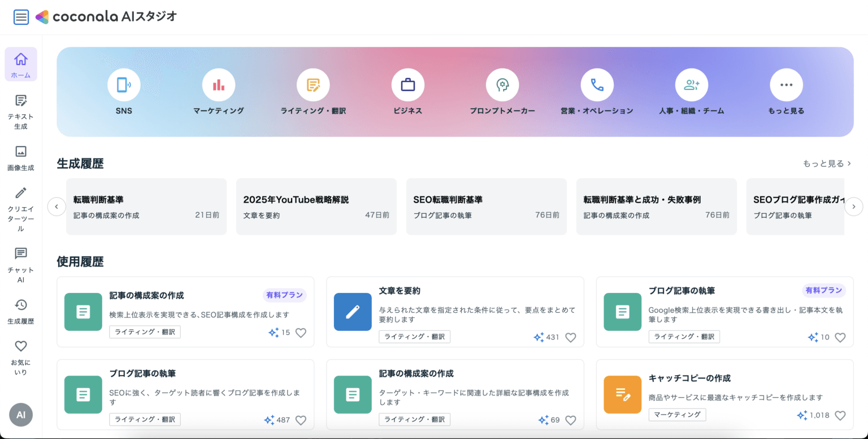Go back in the carousel with the left arrow
Image resolution: width=868 pixels, height=439 pixels.
57,206
